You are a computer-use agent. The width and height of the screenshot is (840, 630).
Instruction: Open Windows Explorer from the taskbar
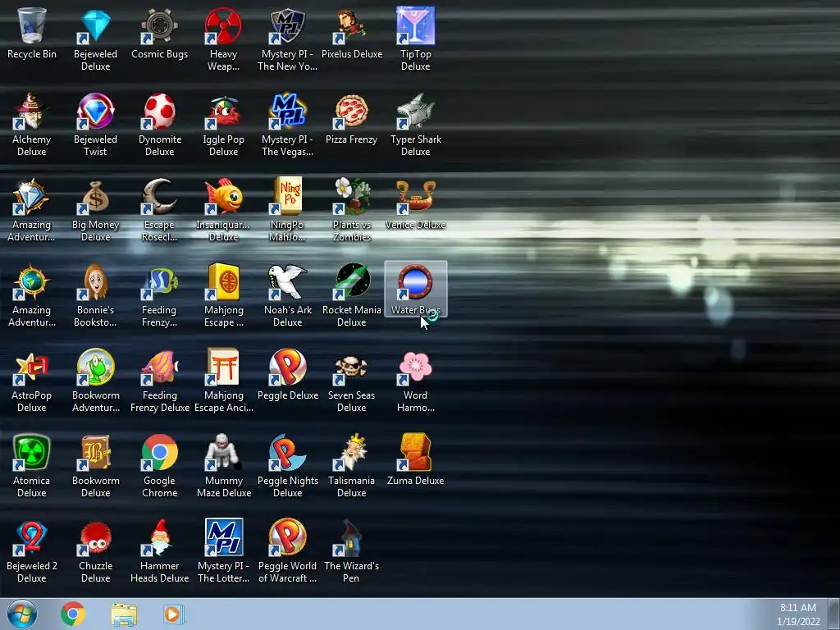[x=124, y=614]
